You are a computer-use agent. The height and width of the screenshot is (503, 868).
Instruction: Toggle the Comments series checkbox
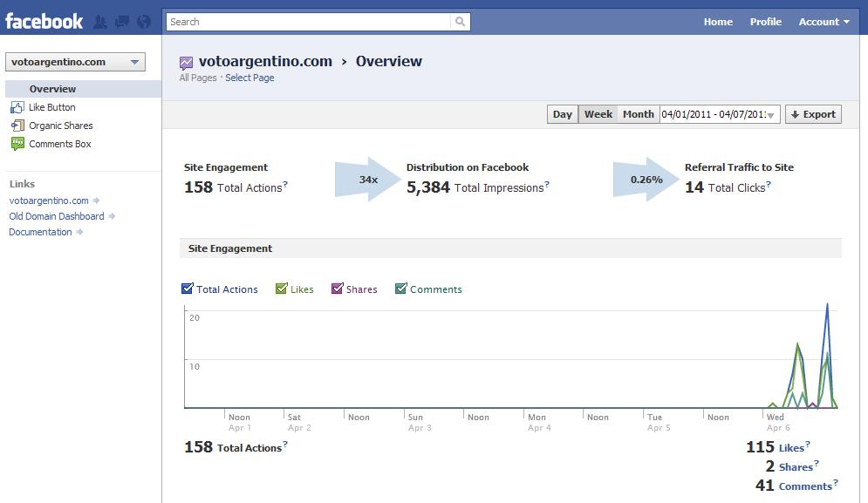(400, 289)
